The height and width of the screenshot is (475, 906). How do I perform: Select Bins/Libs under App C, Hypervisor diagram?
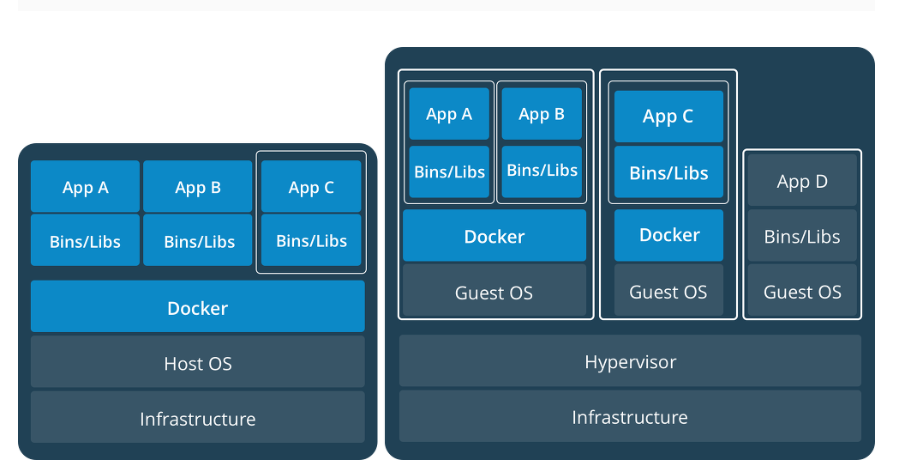click(x=669, y=172)
